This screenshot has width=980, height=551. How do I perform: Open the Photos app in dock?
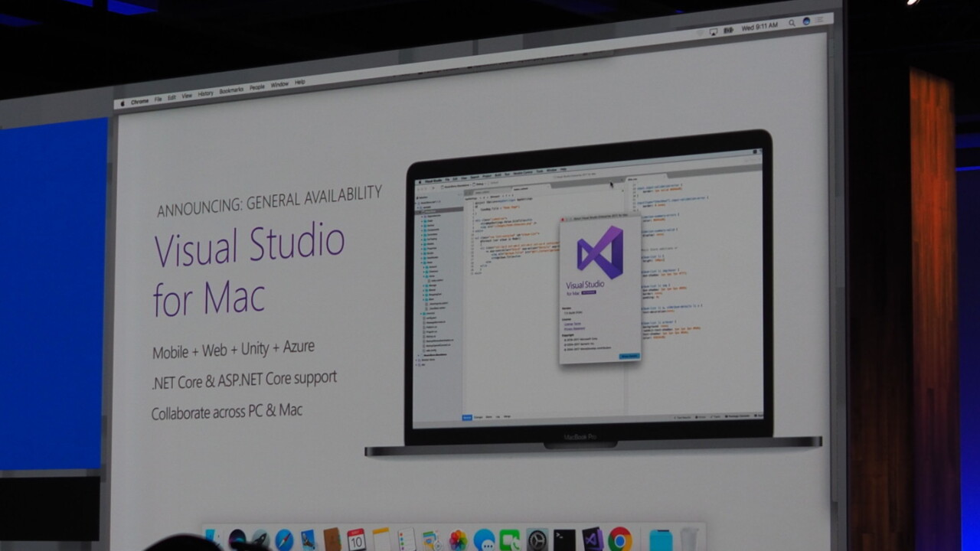458,540
